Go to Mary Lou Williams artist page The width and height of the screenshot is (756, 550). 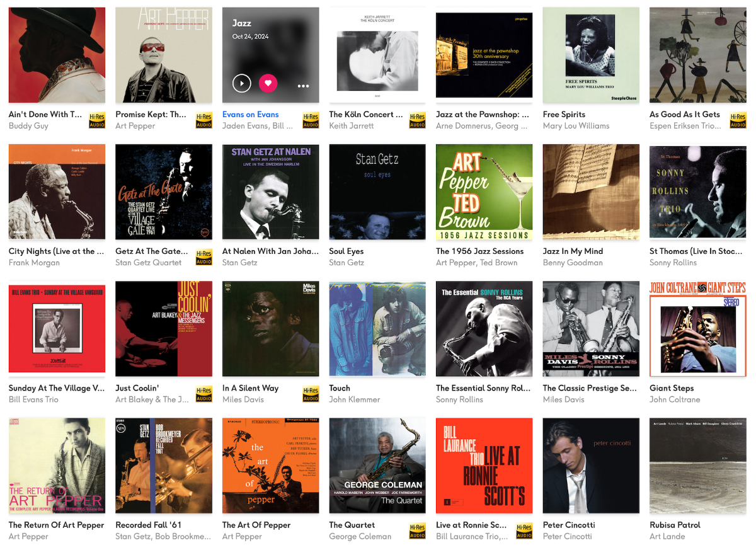click(576, 126)
